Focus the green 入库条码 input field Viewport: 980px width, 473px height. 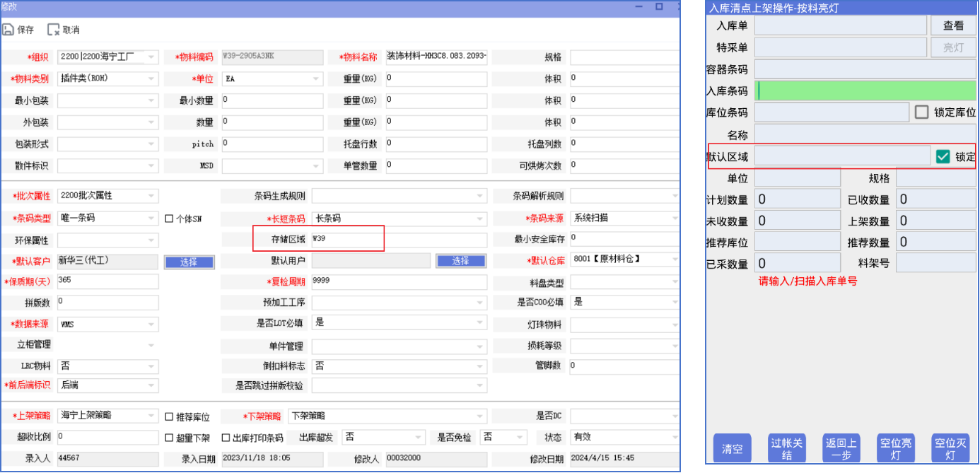coord(865,90)
